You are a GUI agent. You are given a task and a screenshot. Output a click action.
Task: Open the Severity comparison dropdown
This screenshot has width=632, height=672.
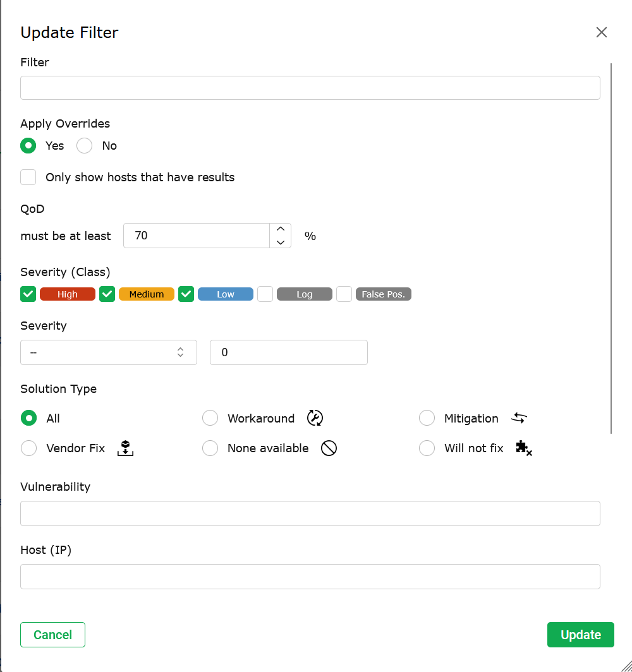click(x=109, y=352)
